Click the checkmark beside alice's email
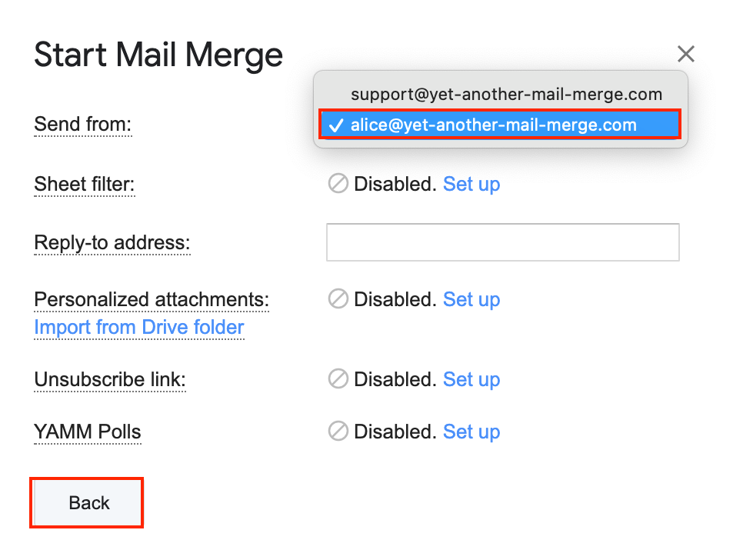This screenshot has height=560, width=743. pos(336,125)
